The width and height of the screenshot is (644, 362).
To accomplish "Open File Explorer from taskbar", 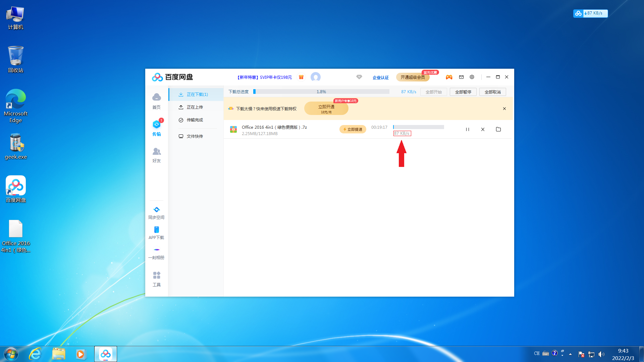I will 59,354.
